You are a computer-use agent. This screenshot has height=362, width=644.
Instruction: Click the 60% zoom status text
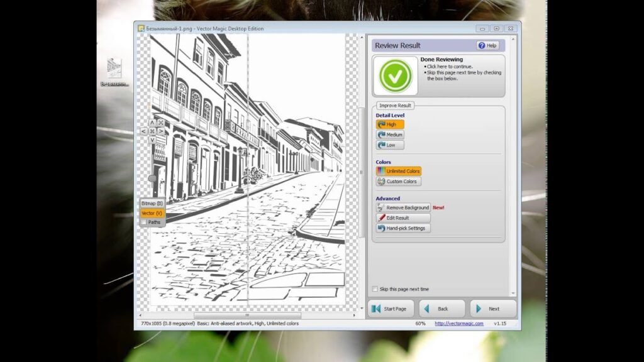pyautogui.click(x=420, y=324)
